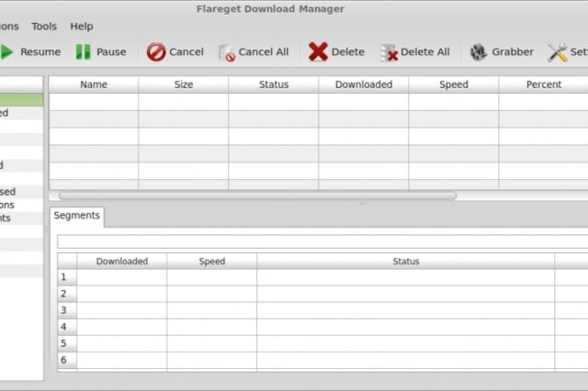This screenshot has width=588, height=391.
Task: Open Settings via the tools icon
Action: pyautogui.click(x=557, y=52)
